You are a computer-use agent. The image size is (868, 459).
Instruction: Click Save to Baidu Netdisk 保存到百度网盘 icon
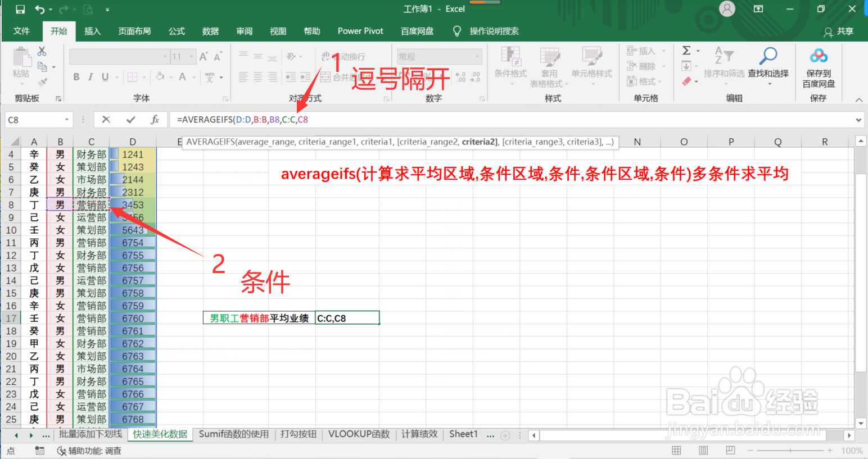[819, 56]
